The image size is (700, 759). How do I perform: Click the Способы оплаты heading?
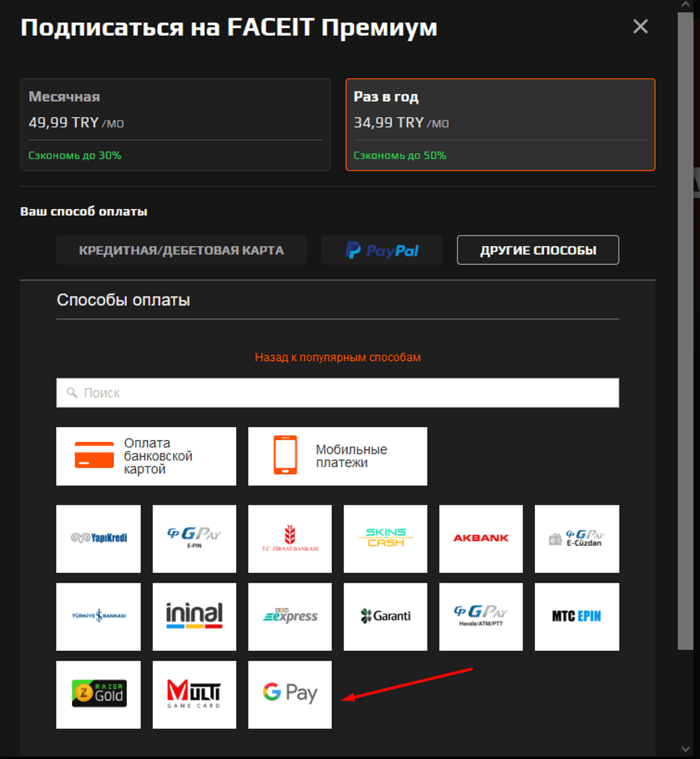click(123, 300)
